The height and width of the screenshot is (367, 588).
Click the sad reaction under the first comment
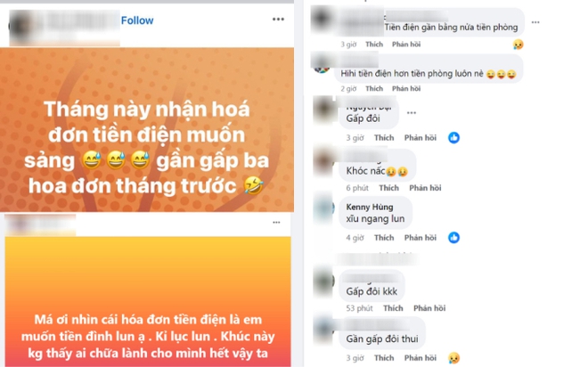pyautogui.click(x=519, y=45)
